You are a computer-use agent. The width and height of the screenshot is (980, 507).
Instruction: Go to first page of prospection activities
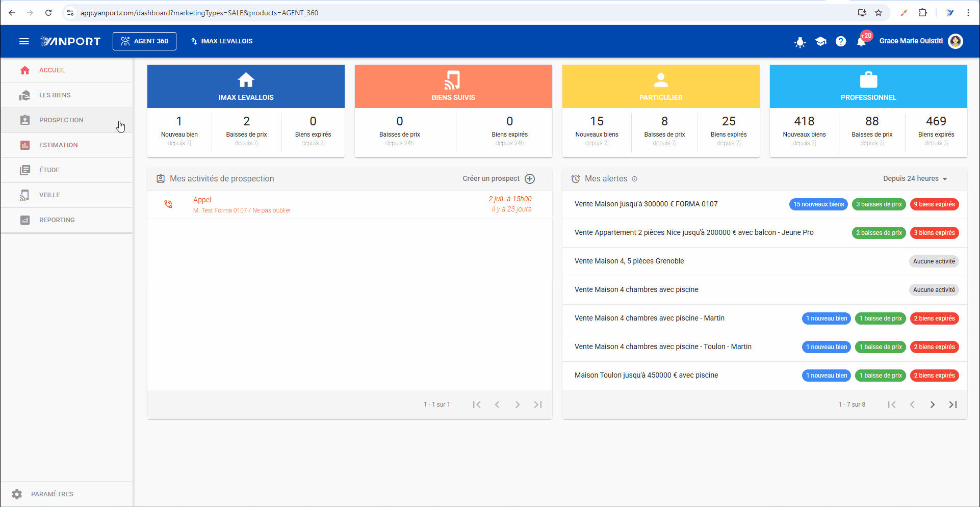click(x=477, y=405)
